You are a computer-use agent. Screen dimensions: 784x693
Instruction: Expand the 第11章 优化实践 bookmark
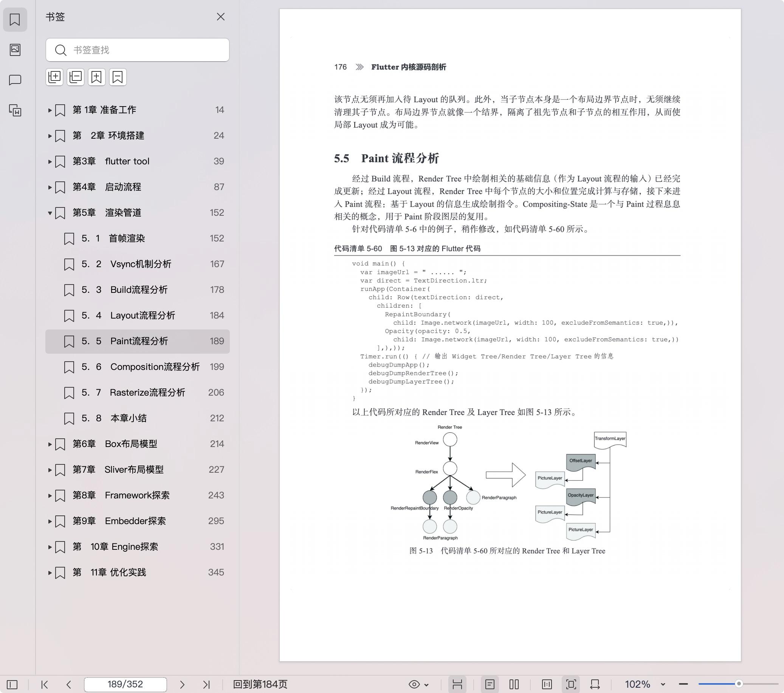50,572
